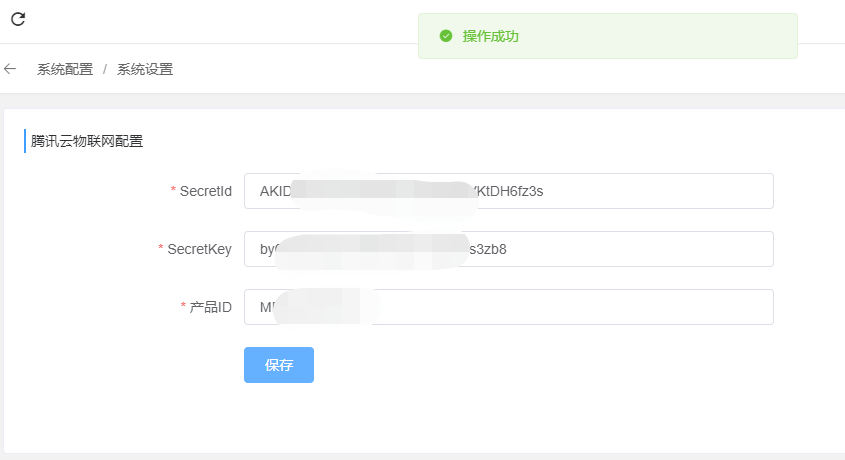The height and width of the screenshot is (460, 845).
Task: Click the 腾讯云物联网配置 section heading
Action: click(x=87, y=141)
